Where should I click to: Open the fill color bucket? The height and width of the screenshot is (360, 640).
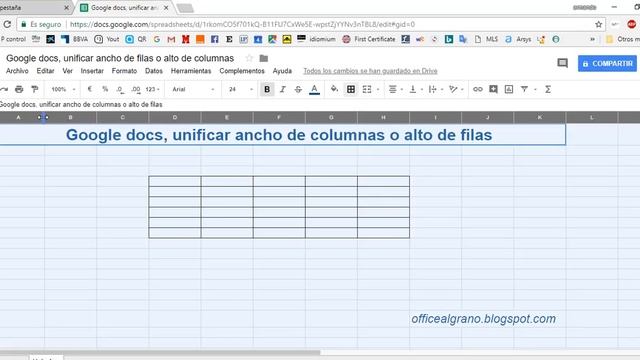(334, 89)
